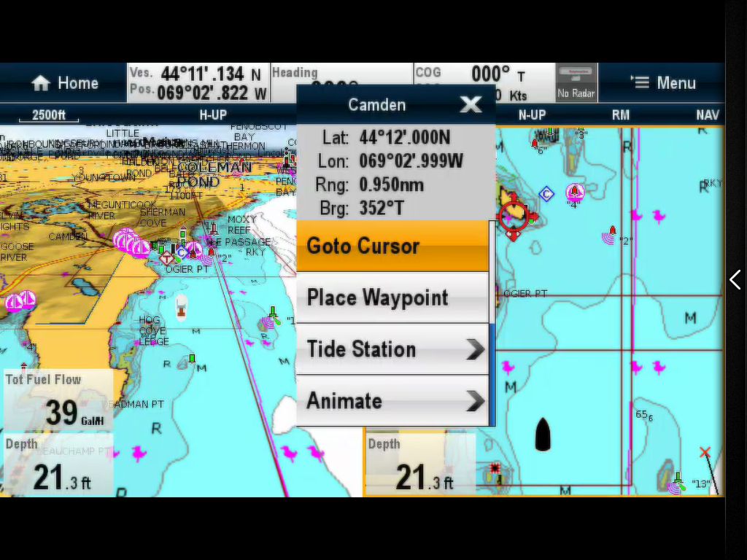Click the red chart cursor crosshair
Viewport: 747px width, 560px height.
point(514,216)
